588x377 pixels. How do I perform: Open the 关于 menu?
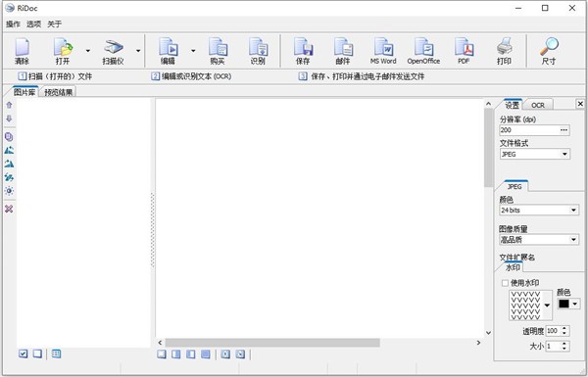pyautogui.click(x=54, y=24)
